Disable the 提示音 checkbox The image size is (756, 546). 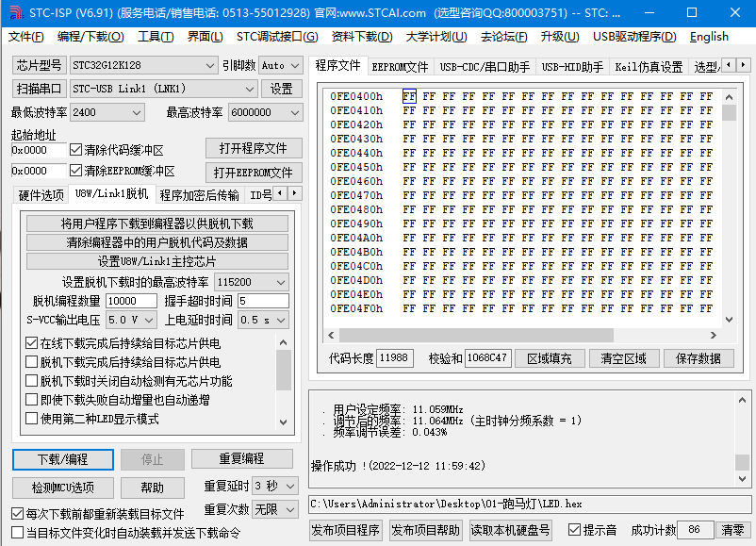pos(574,530)
